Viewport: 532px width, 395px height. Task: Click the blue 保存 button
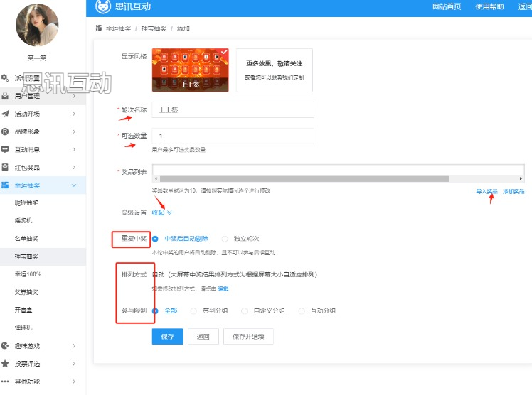168,337
